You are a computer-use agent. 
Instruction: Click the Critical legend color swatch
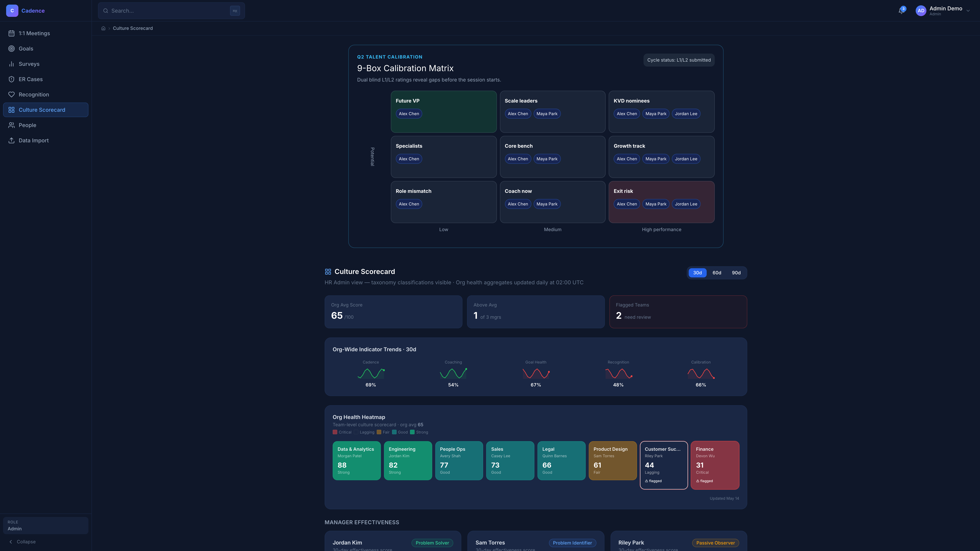[x=335, y=432]
